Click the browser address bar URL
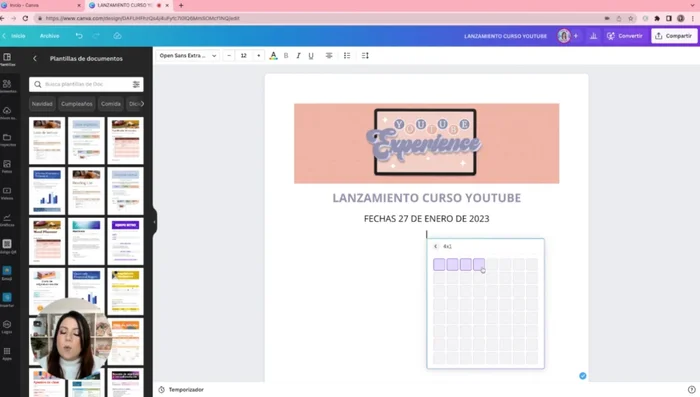The height and width of the screenshot is (397, 700). (143, 18)
